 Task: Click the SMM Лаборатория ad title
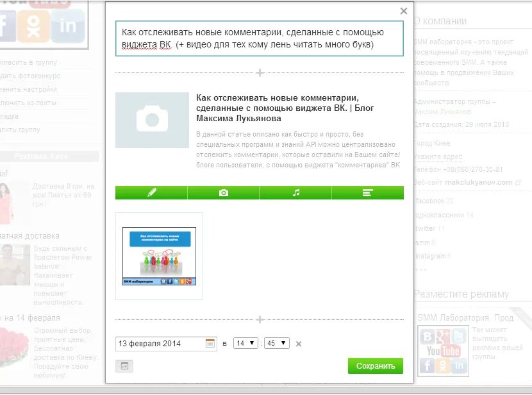tap(465, 317)
